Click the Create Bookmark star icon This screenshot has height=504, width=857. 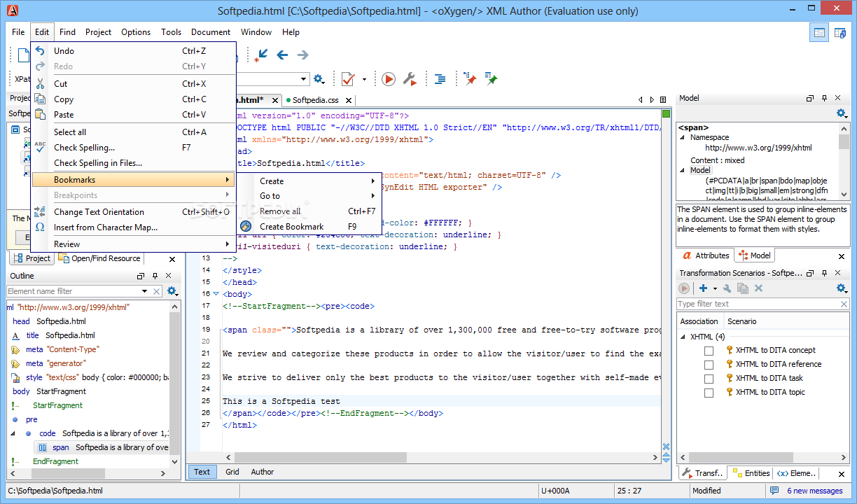[x=246, y=226]
